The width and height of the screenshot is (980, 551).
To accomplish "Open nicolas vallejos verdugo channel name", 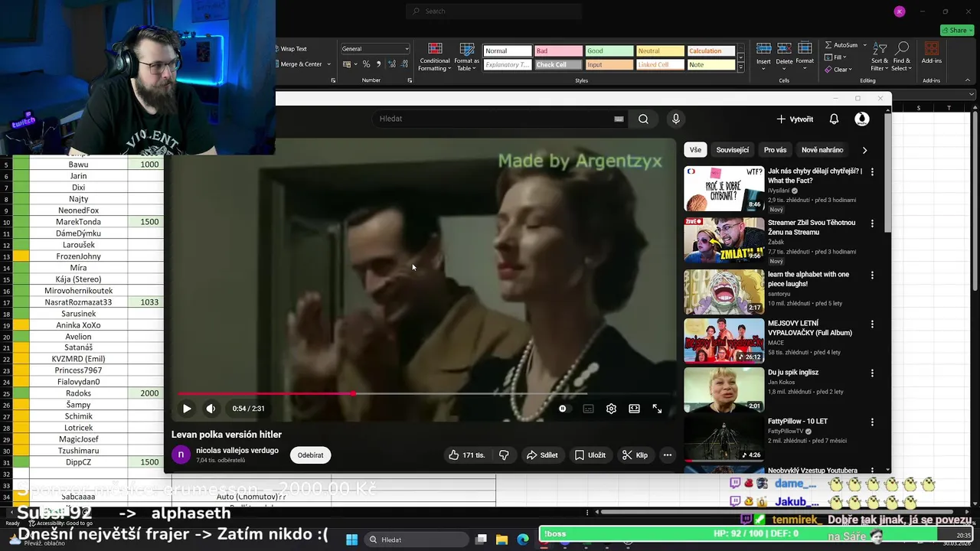I will tap(237, 451).
